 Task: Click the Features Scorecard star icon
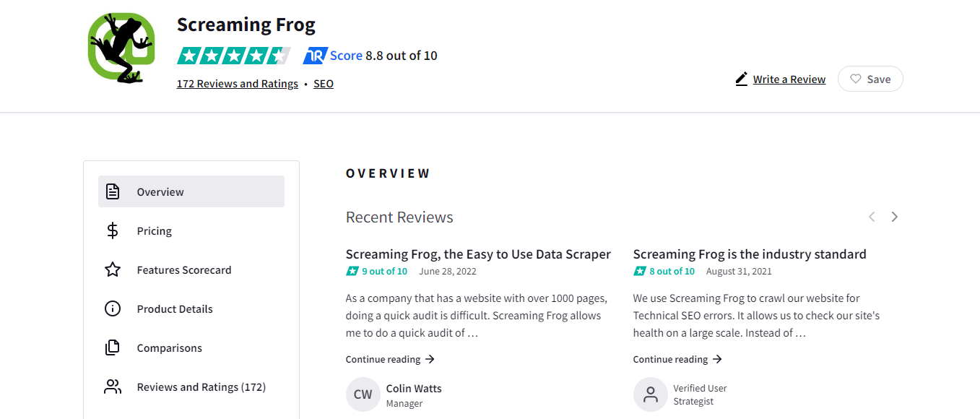click(113, 269)
